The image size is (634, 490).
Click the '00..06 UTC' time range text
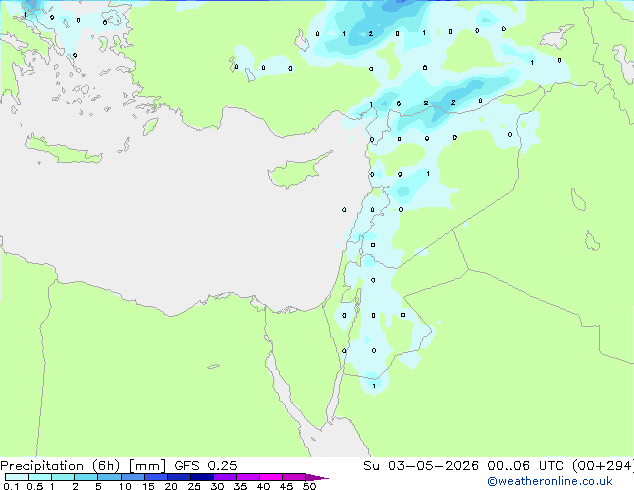click(524, 466)
